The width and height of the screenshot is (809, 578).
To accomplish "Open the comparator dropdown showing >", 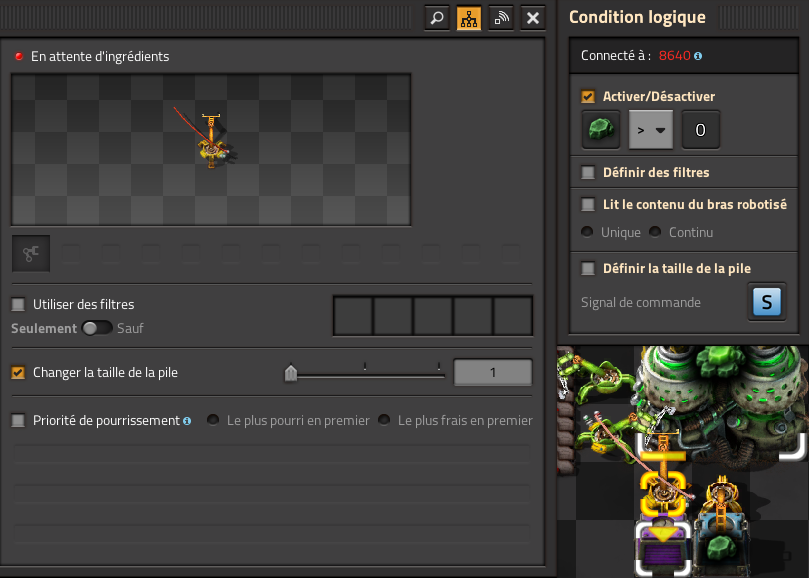I will (x=651, y=130).
